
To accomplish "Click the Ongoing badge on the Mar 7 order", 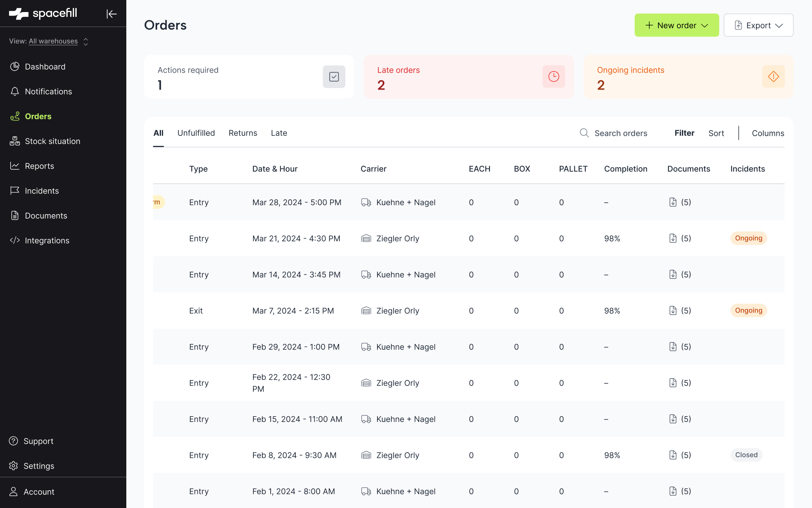I will point(748,310).
